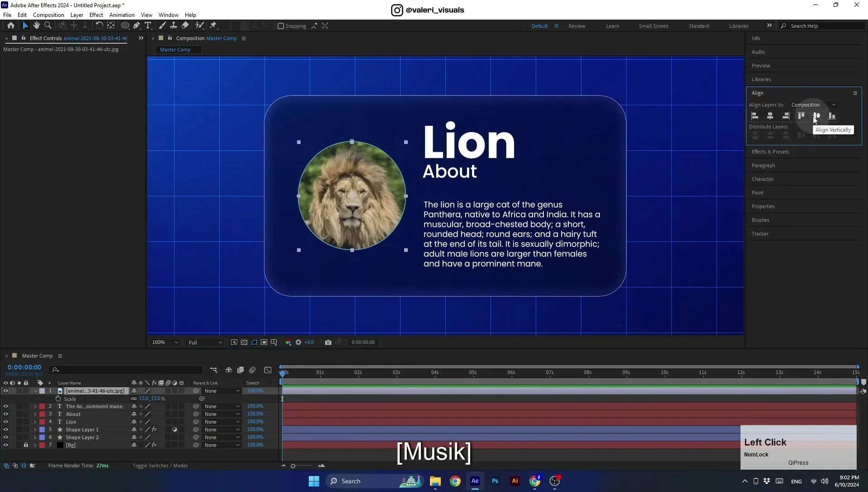Viewport: 868px width, 492px height.
Task: Toggle Scale constrain proportions link
Action: coord(134,398)
